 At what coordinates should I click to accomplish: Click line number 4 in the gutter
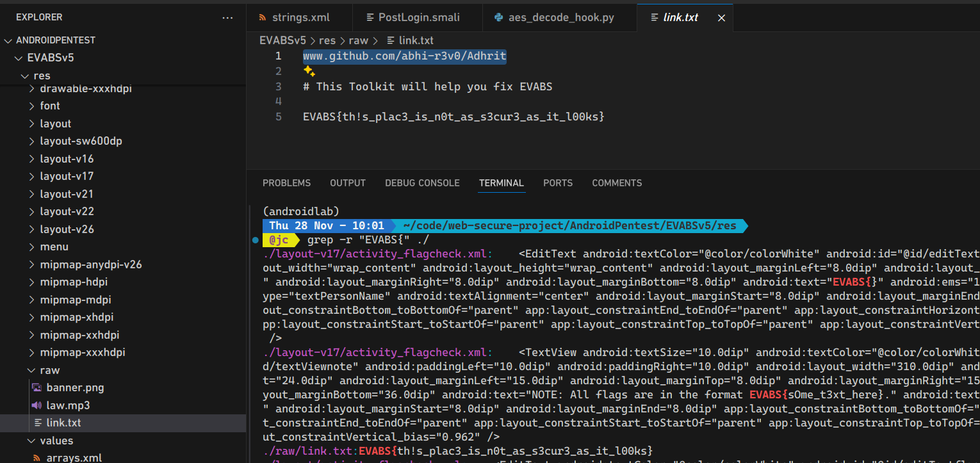(x=278, y=102)
